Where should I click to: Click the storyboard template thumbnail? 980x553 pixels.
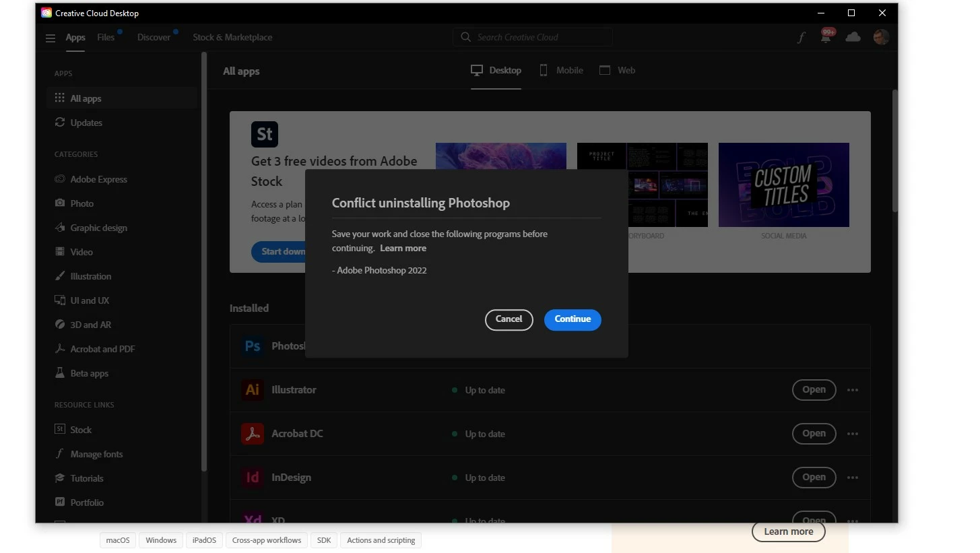(x=643, y=185)
